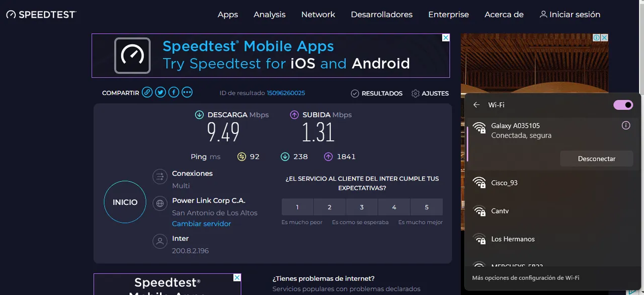The image size is (644, 295).
Task: Open Galaxy A035105 network info icon
Action: point(626,125)
